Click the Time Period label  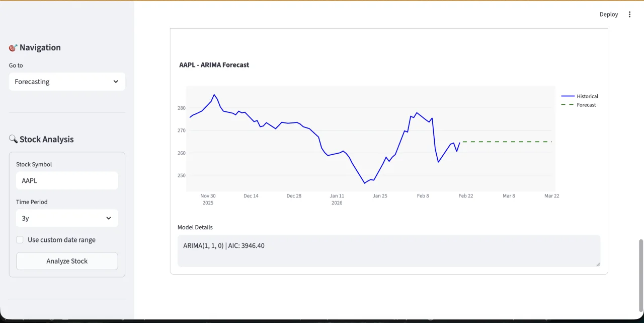(x=32, y=202)
